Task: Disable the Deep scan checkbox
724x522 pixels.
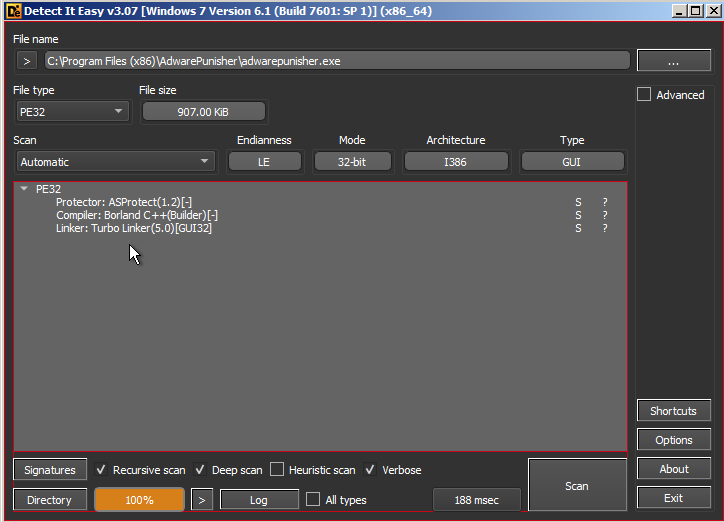Action: (199, 470)
